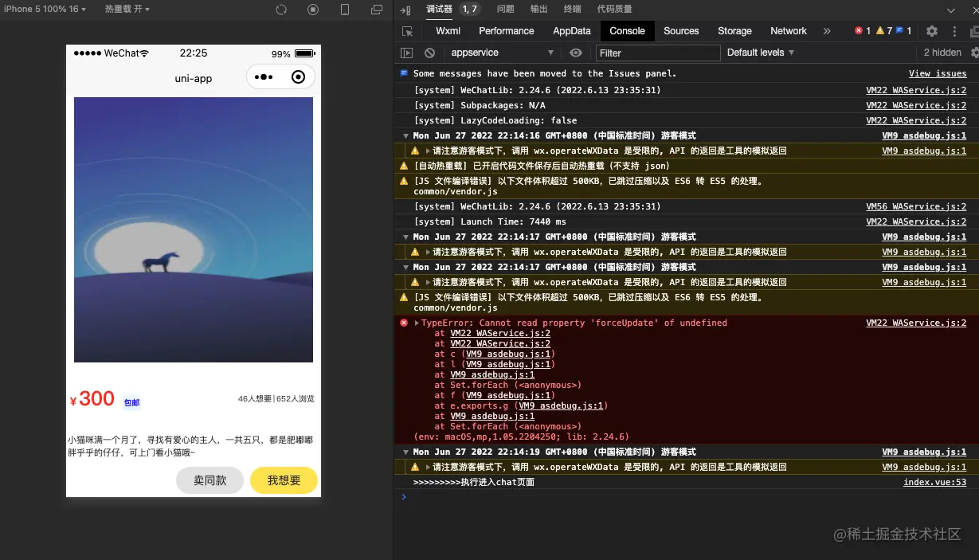Switch to the 调试器 tab
979x560 pixels.
439,9
